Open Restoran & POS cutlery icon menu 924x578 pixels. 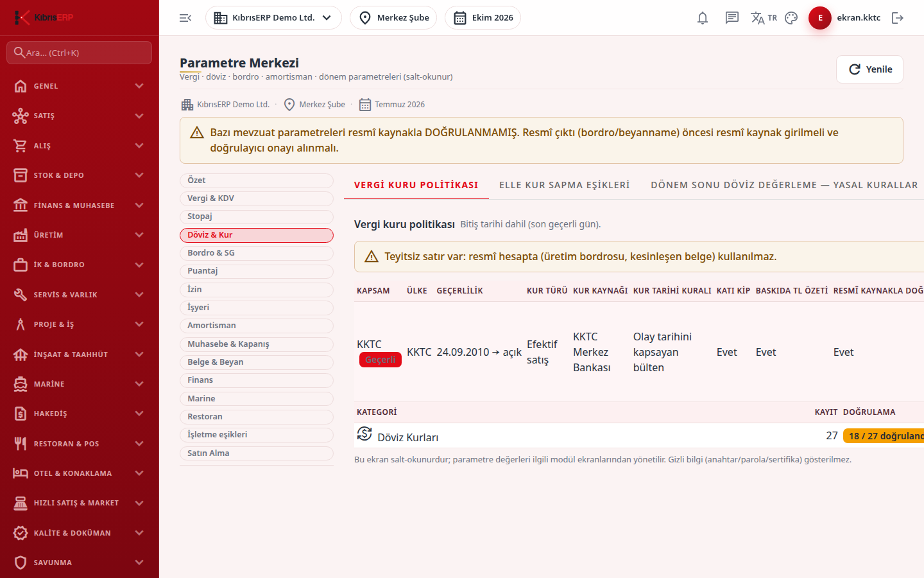point(21,444)
